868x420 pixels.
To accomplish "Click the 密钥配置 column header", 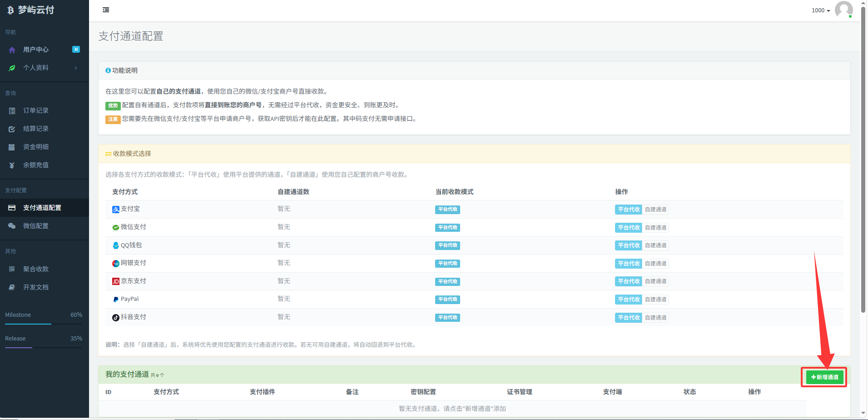I will 423,392.
